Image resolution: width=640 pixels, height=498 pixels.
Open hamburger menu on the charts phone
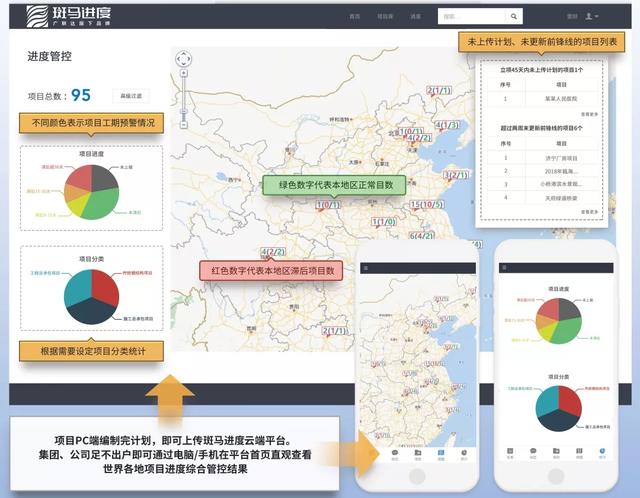pyautogui.click(x=504, y=268)
